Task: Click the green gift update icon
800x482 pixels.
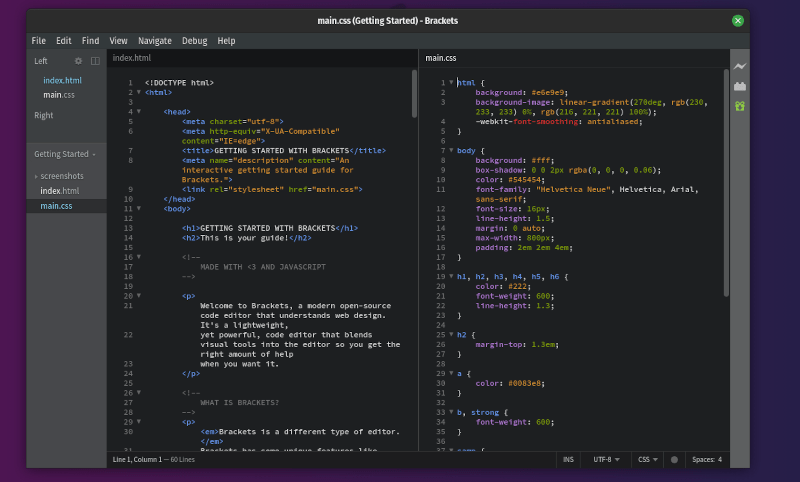Action: coord(740,105)
